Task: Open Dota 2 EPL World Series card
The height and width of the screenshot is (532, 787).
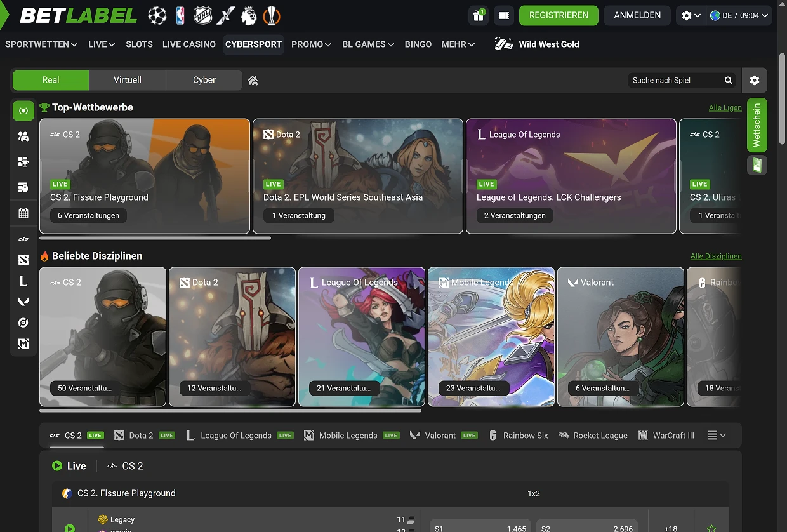Action: coord(358,176)
